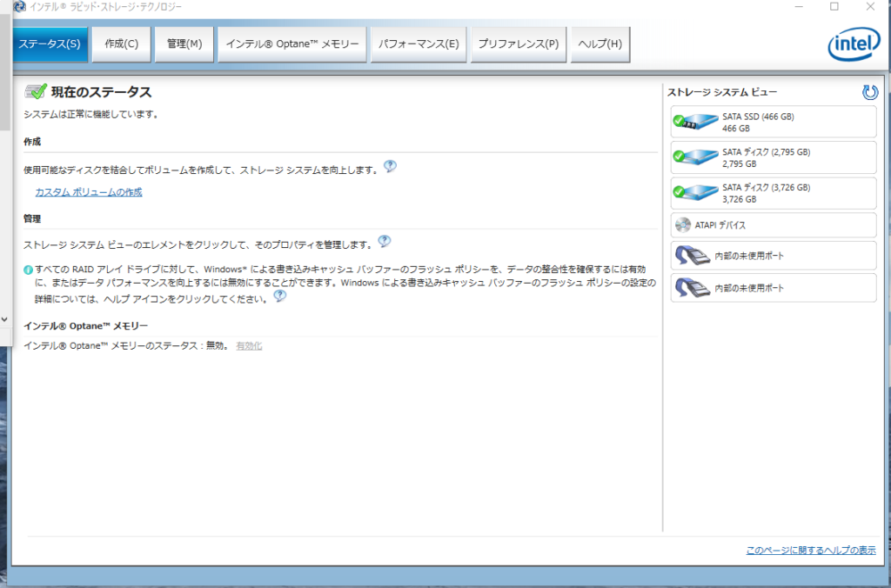Click the refresh icon in storage system view

869,92
